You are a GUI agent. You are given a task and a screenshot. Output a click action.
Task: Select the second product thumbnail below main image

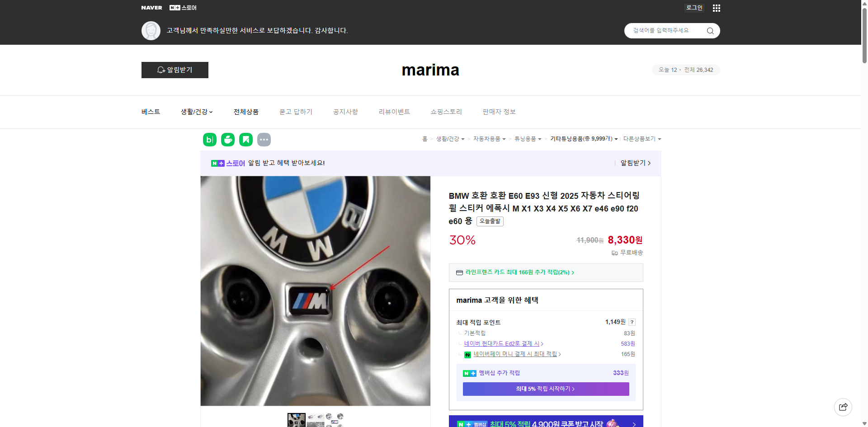(315, 420)
